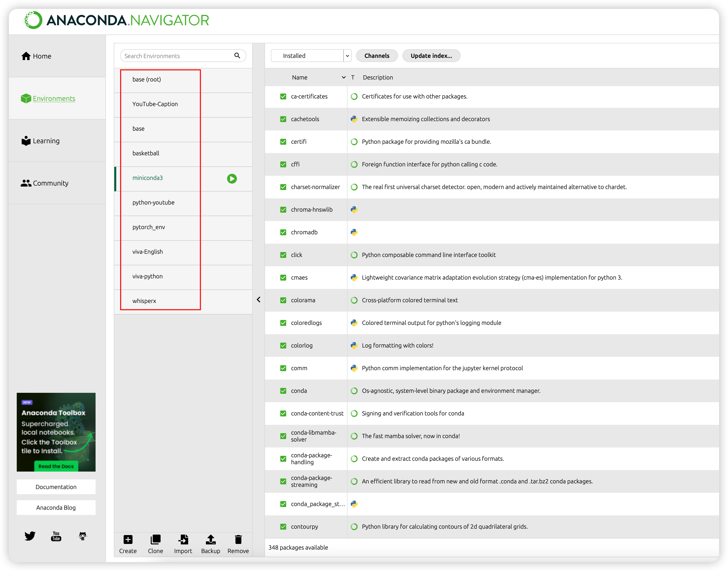The width and height of the screenshot is (728, 571).
Task: Click the Read the Docs button
Action: [56, 466]
